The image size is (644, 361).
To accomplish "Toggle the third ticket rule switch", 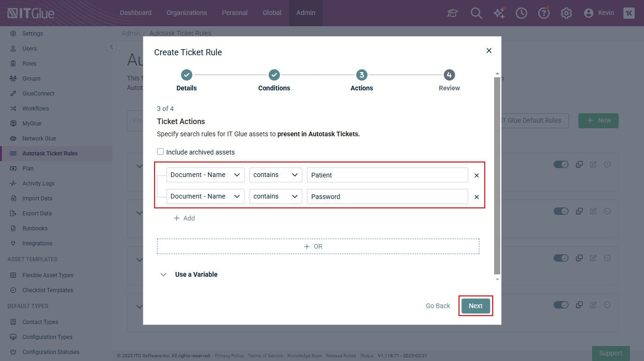I will [561, 258].
